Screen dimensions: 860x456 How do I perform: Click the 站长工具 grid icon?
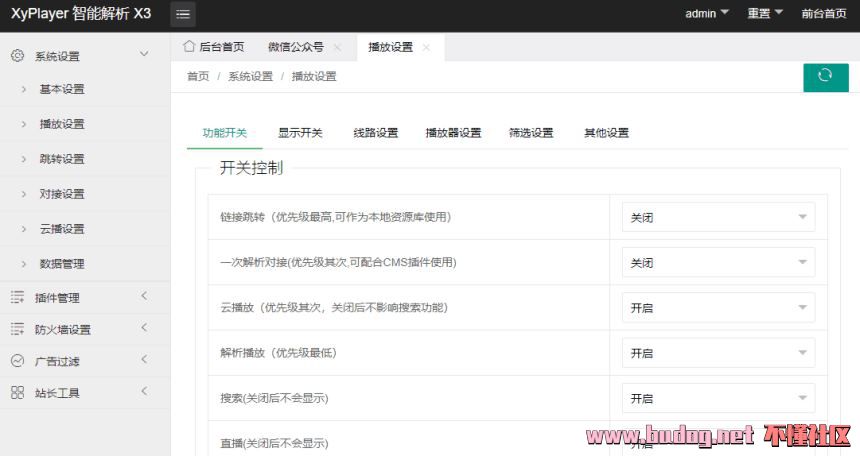17,393
